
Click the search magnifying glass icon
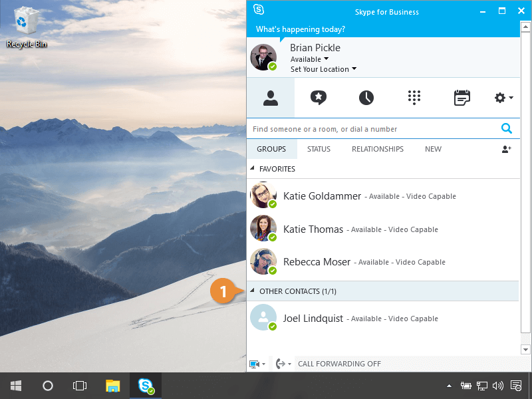point(507,129)
